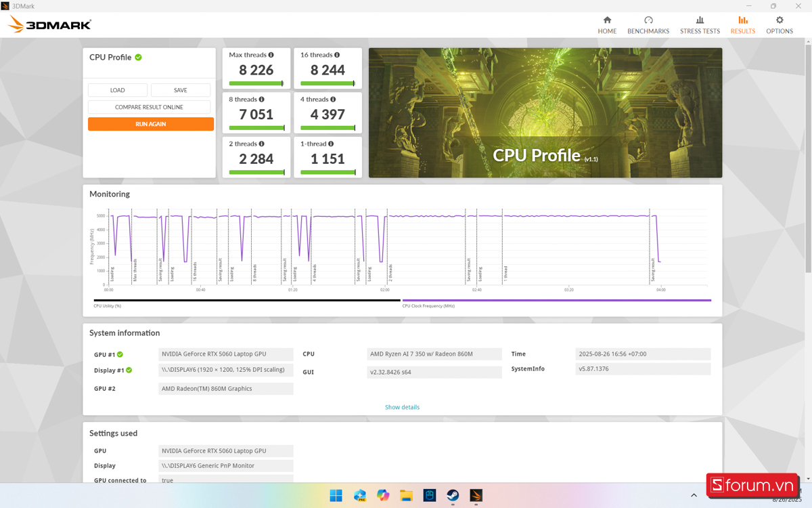The image size is (812, 508).
Task: Show hidden system tray icons
Action: point(694,495)
